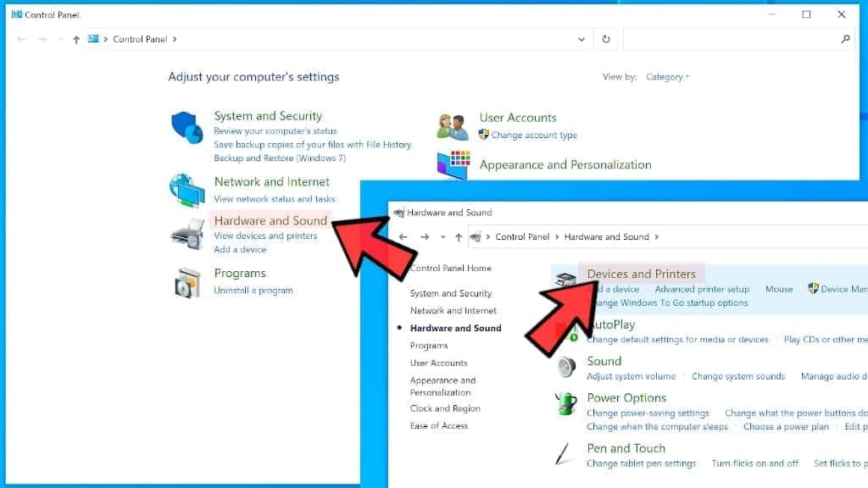Click the Add a device link under Hardware and Sound

[240, 250]
